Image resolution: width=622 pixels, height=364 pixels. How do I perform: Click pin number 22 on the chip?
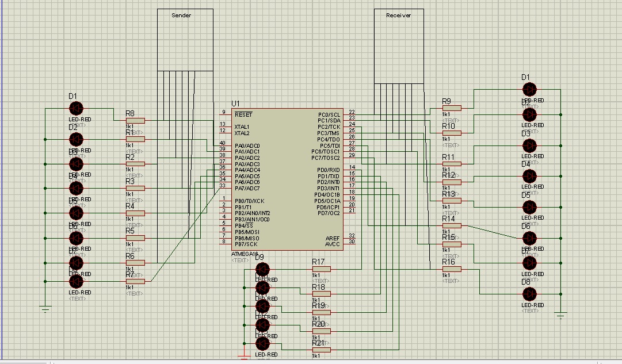(x=352, y=112)
